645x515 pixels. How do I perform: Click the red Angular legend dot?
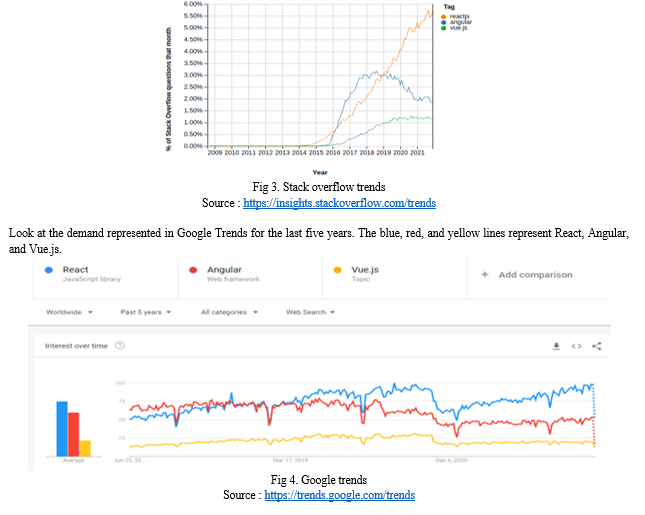coord(193,270)
